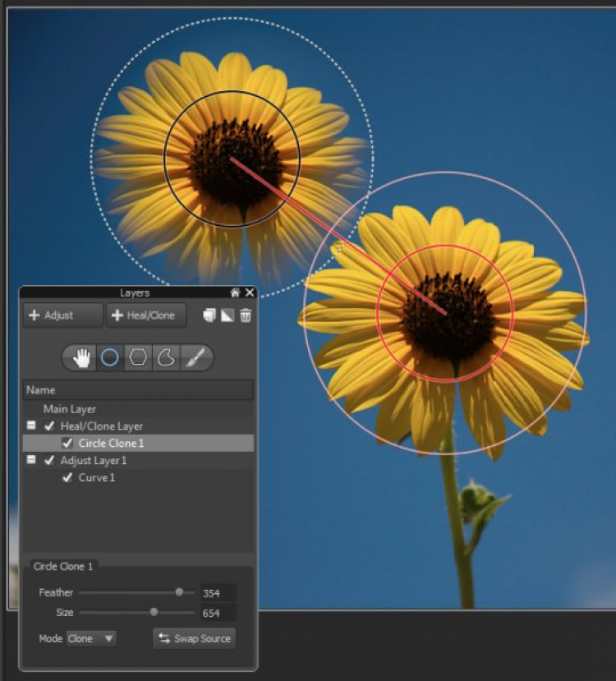Hide Adjust Layer 1 via its checkbox

click(x=49, y=461)
